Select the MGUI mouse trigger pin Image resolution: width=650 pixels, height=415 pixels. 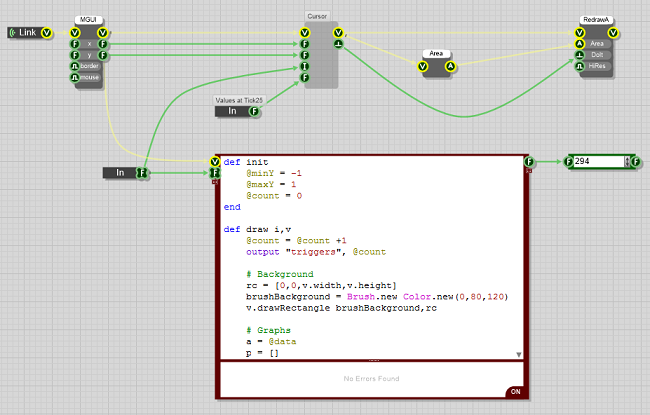click(x=75, y=77)
